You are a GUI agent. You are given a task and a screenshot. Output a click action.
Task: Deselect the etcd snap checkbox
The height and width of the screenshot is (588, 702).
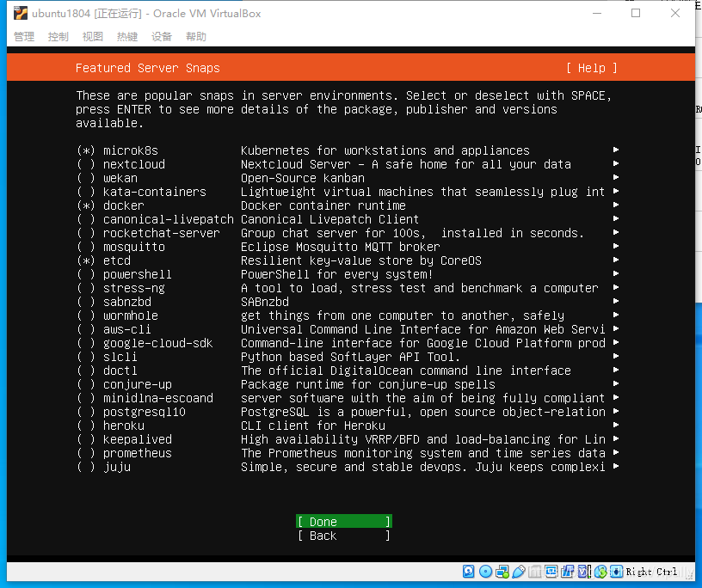(86, 260)
